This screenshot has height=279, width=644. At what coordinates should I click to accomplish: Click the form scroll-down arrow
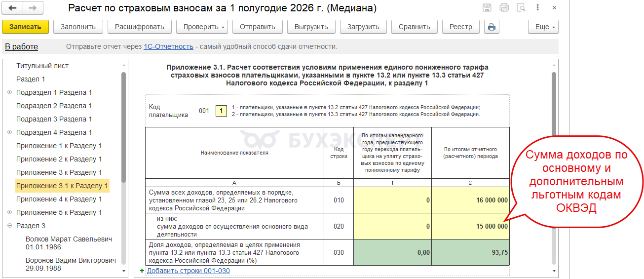554,271
